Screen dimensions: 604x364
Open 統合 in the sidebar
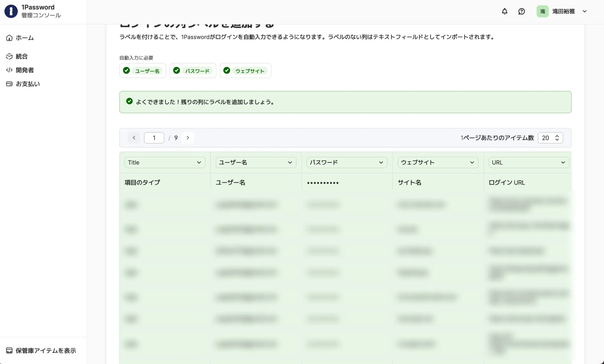21,56
